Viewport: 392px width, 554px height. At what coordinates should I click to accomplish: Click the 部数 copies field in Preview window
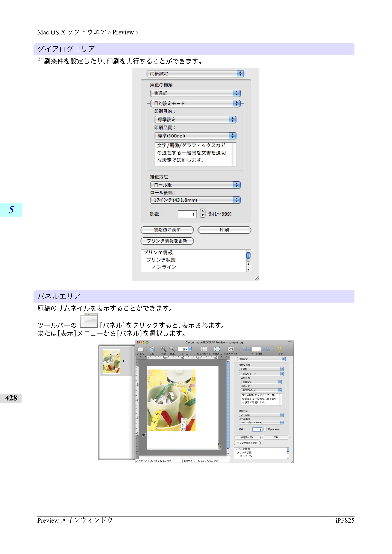pyautogui.click(x=257, y=429)
